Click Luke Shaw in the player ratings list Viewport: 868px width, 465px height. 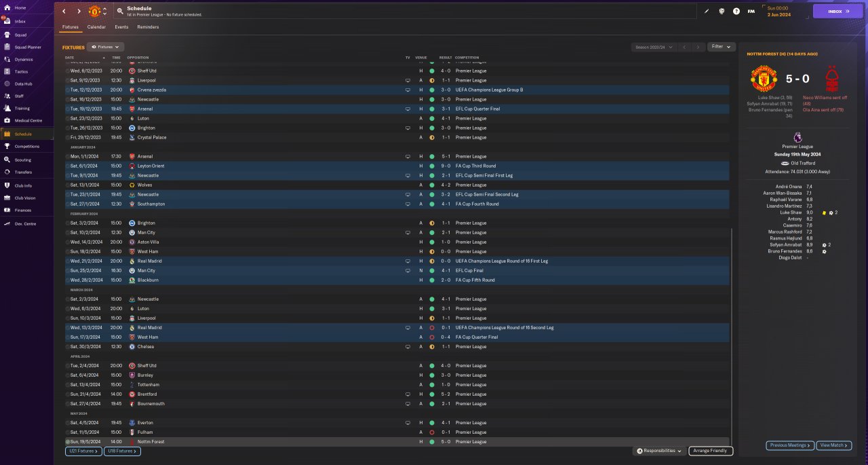791,212
